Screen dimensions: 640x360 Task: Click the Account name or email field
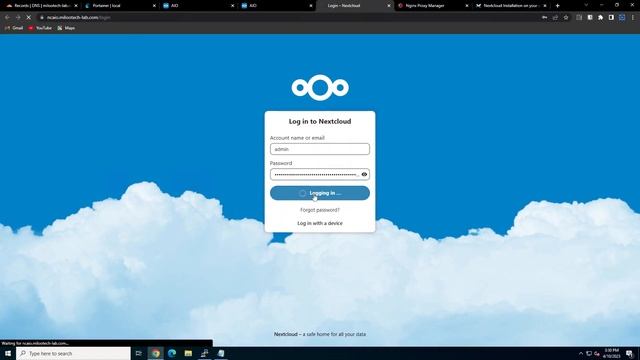[x=320, y=149]
